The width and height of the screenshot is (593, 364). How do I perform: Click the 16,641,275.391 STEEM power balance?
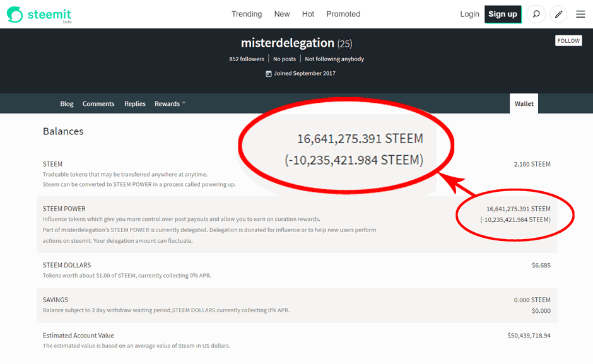[x=518, y=209]
